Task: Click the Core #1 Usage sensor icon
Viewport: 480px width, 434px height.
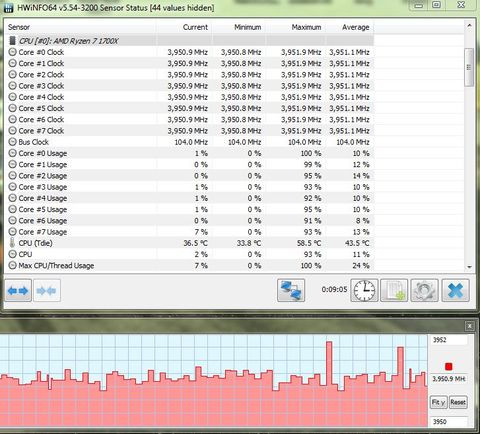Action: tap(12, 164)
